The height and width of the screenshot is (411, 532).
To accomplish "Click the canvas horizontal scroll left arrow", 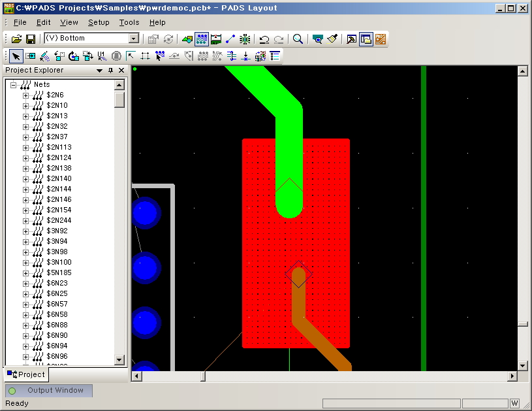I will tap(136, 376).
